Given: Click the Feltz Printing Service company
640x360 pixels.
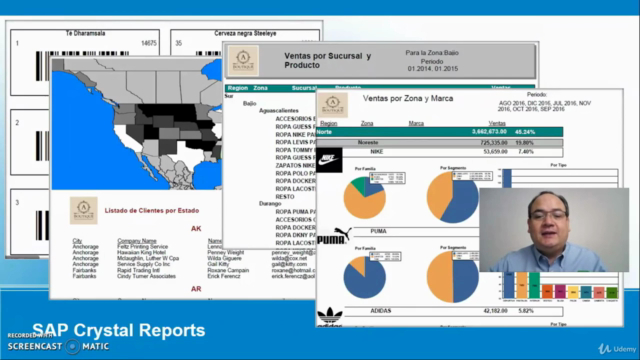Looking at the screenshot, I should 142,247.
